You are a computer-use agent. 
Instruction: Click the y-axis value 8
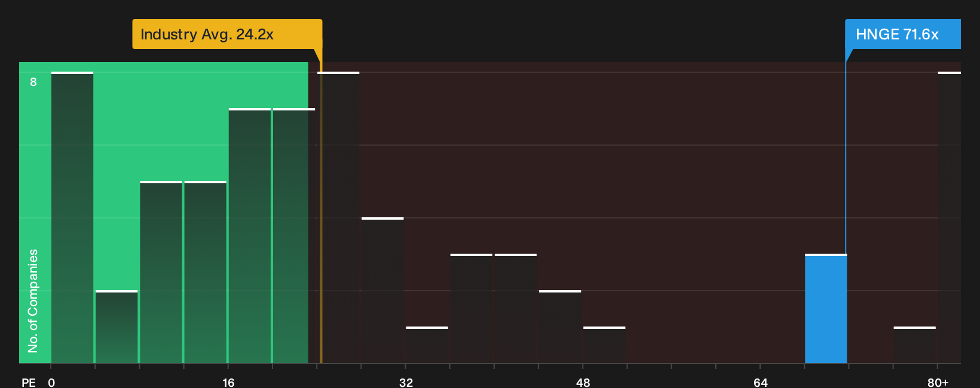33,82
